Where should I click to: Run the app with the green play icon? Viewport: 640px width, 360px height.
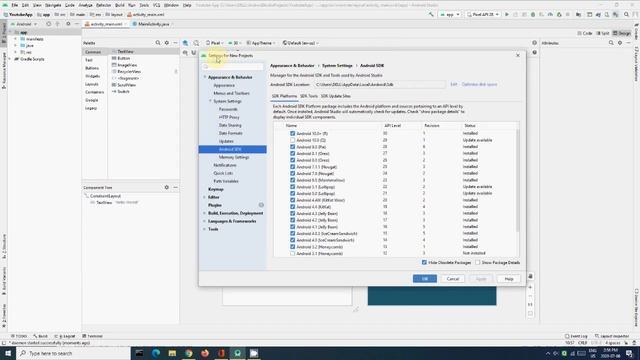507,14
